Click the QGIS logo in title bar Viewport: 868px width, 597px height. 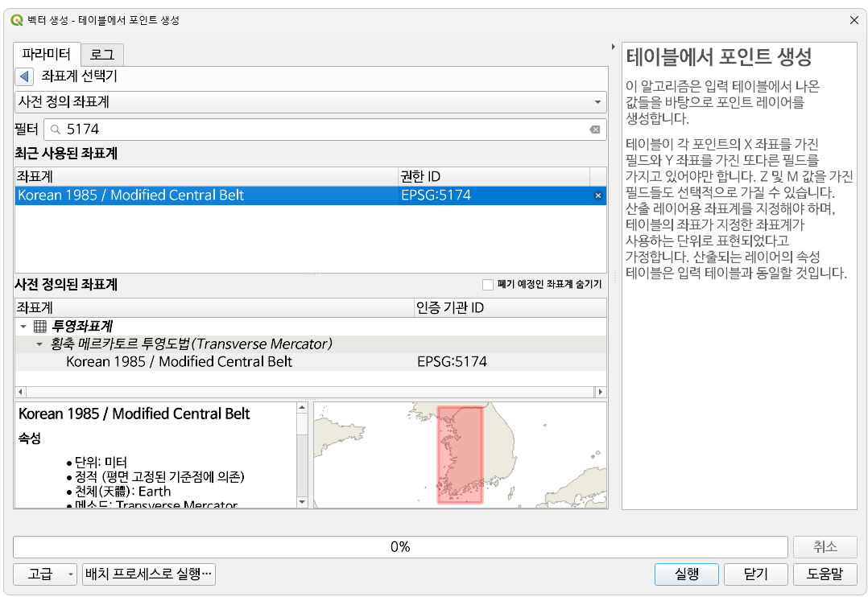click(x=17, y=20)
